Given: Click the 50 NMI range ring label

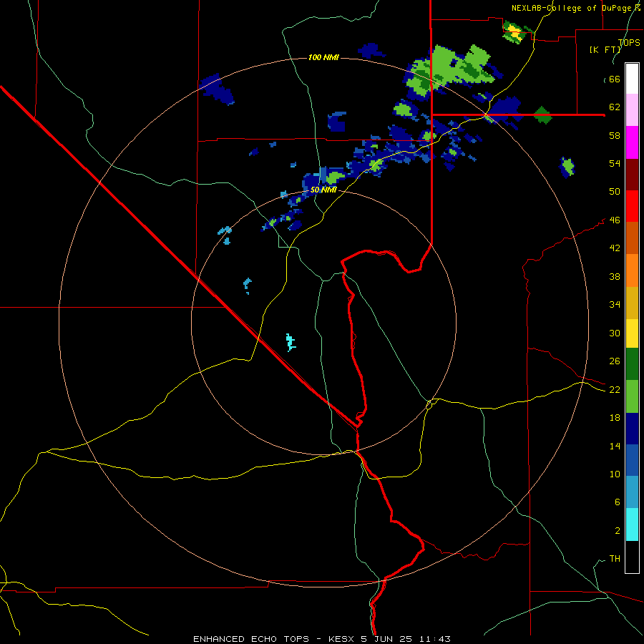Looking at the screenshot, I should click(x=323, y=190).
